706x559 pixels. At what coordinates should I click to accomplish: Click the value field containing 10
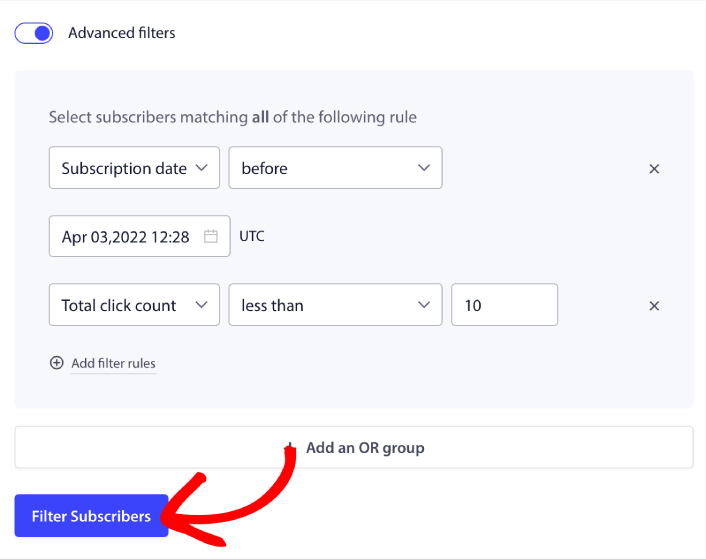[504, 305]
